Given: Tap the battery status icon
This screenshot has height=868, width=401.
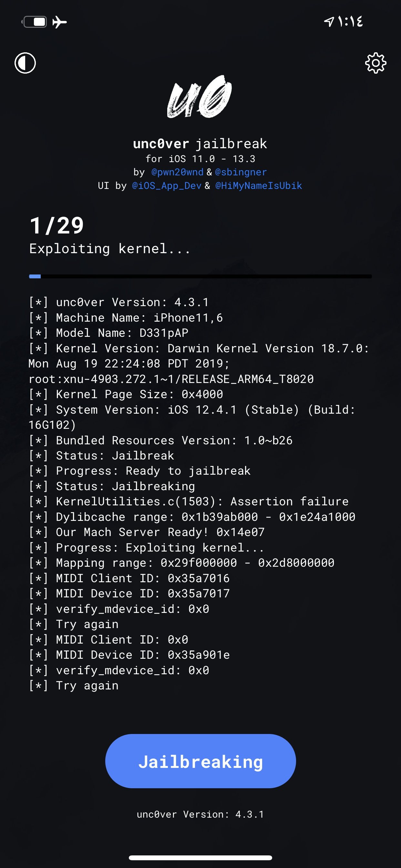Looking at the screenshot, I should (34, 22).
